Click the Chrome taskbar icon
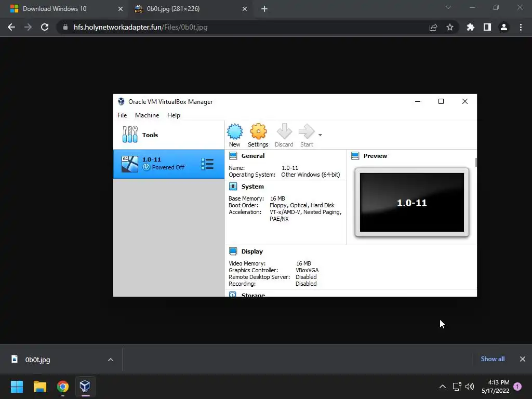 (63, 387)
